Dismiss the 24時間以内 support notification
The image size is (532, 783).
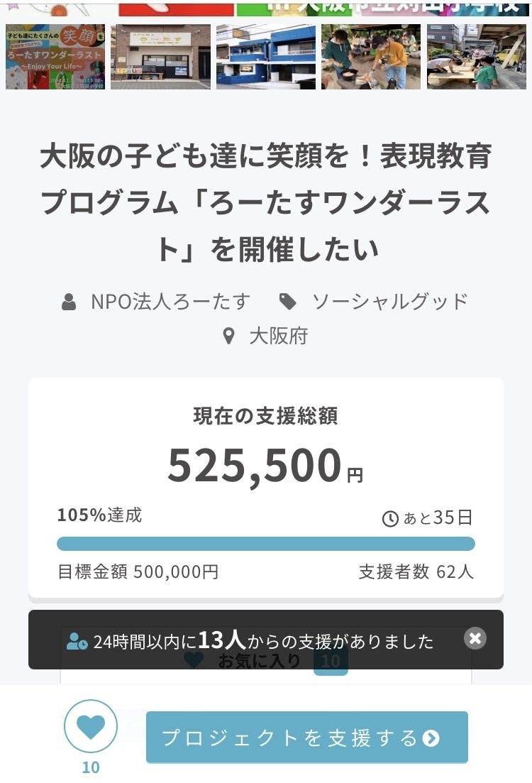[475, 638]
